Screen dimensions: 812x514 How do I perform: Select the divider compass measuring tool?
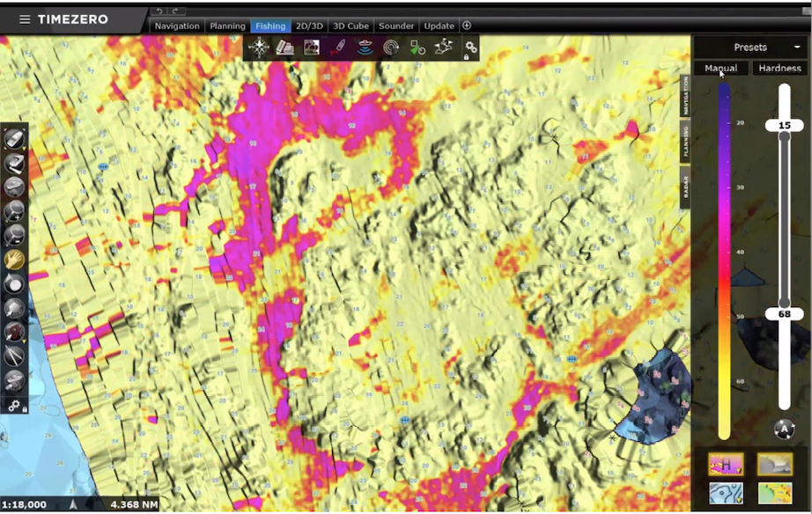15,356
